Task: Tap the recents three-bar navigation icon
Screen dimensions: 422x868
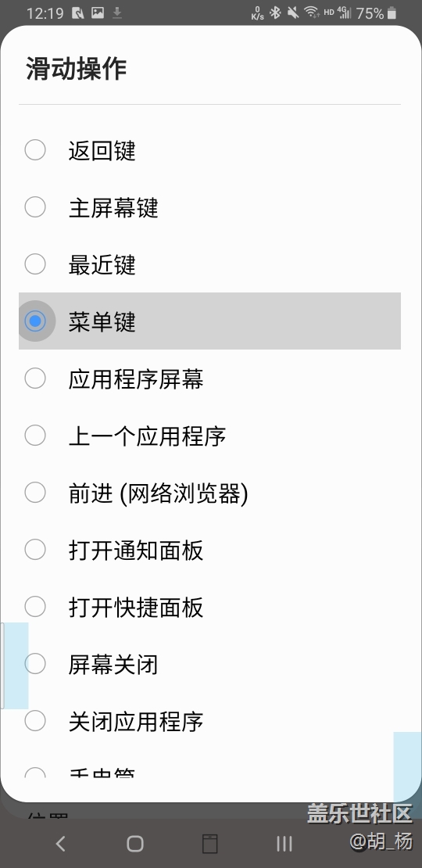Action: point(284,844)
